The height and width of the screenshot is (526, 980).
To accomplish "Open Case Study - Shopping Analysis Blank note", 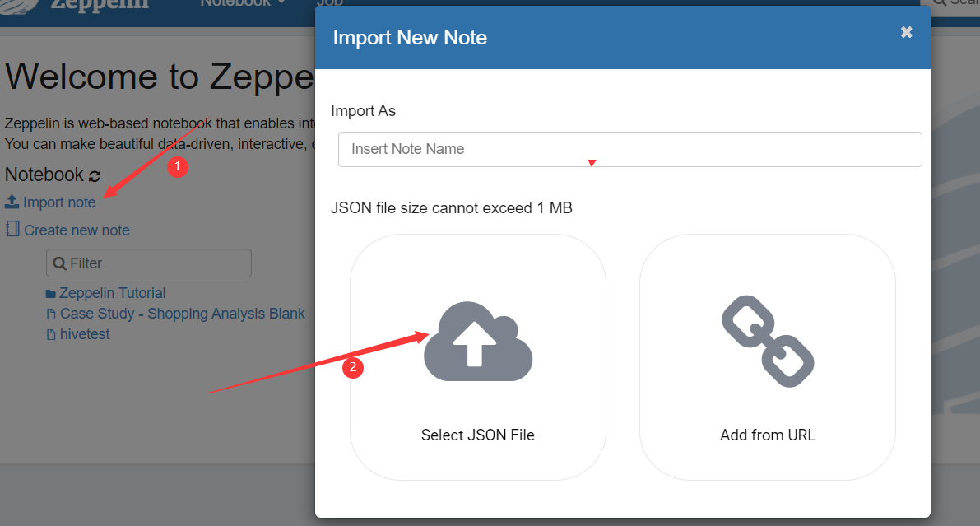I will pos(183,314).
